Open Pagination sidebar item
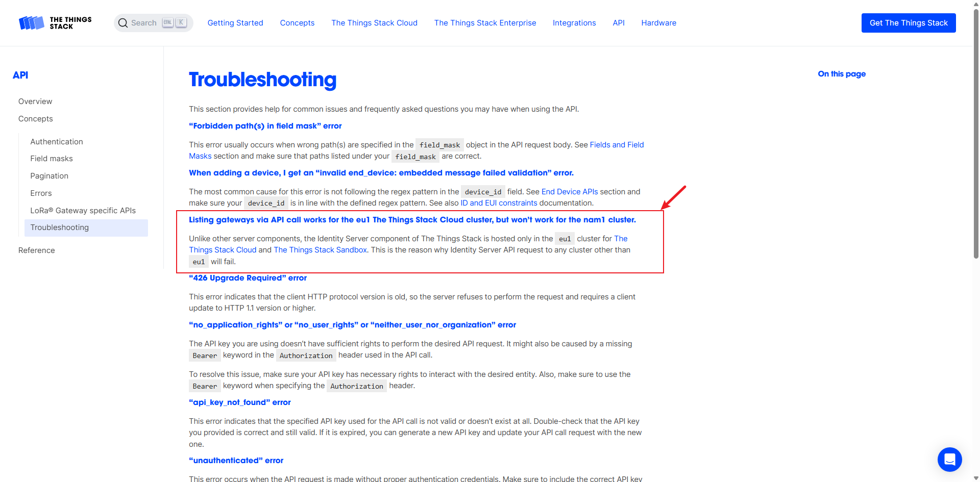The height and width of the screenshot is (482, 980). pyautogui.click(x=49, y=176)
